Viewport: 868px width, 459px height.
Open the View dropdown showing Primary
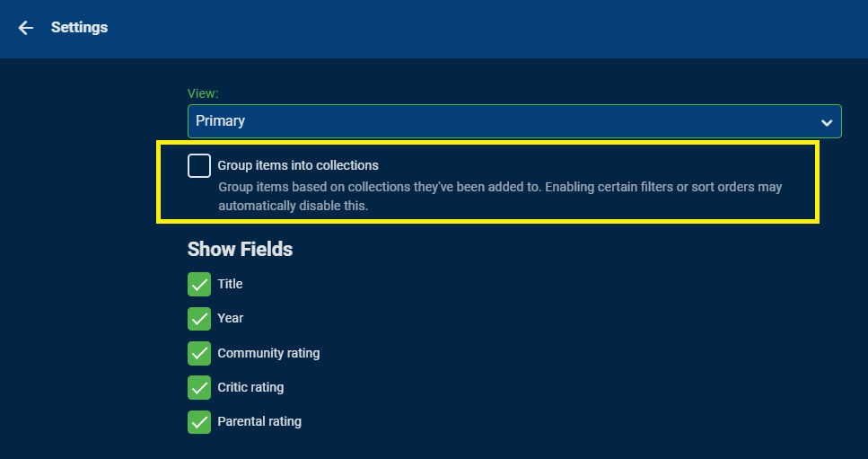[x=513, y=121]
